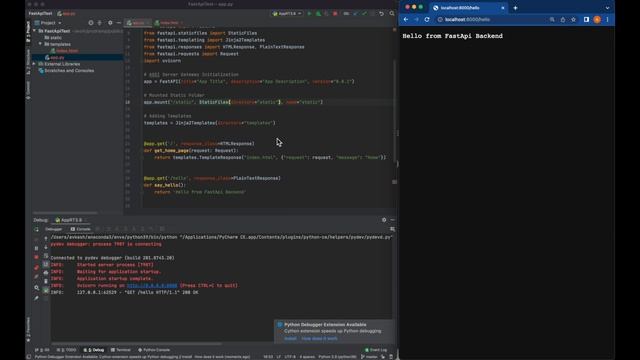Open AppRT run configuration dropdown
Image resolution: width=640 pixels, height=360 pixels.
287,13
